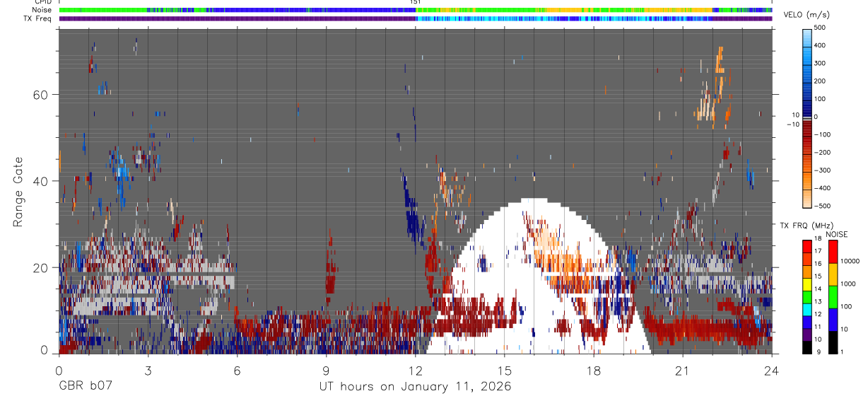Viewport: 868px width, 401px height.
Task: Click the cyan 12–13 MHz swatch in TX FRQ legend
Action: 808,309
